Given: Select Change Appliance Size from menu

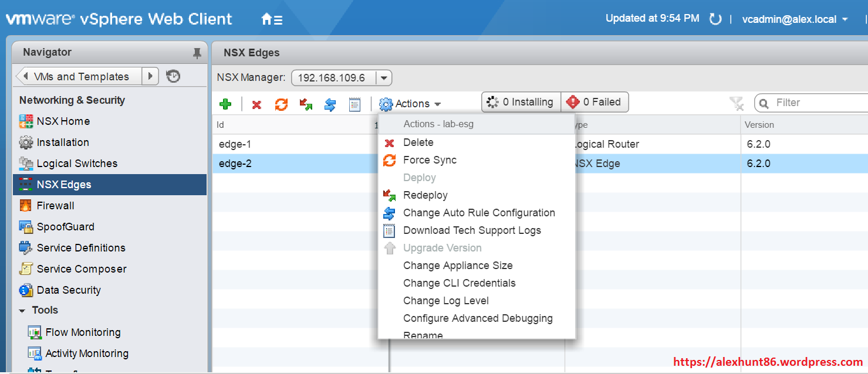Looking at the screenshot, I should [x=458, y=266].
